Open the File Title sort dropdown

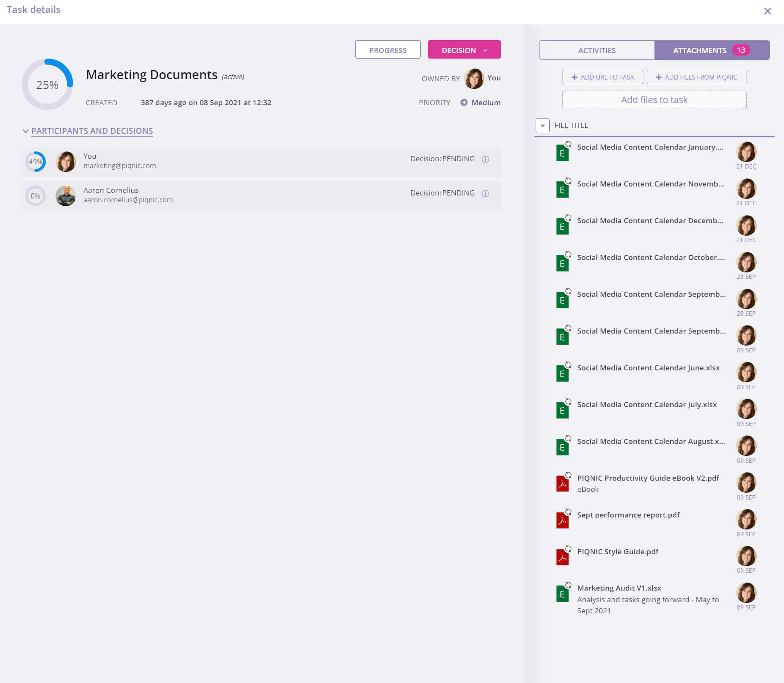coord(542,125)
